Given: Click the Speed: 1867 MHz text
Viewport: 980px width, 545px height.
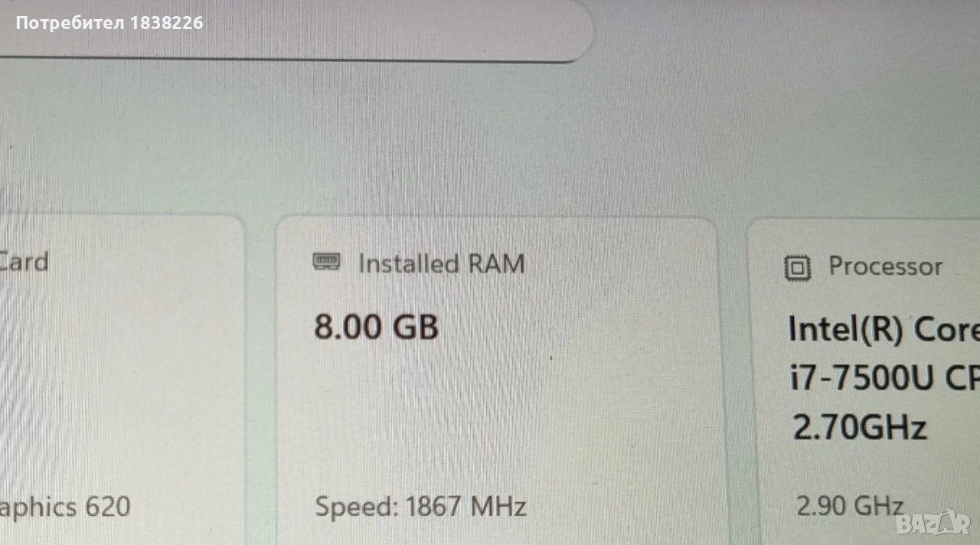Looking at the screenshot, I should click(x=421, y=506).
